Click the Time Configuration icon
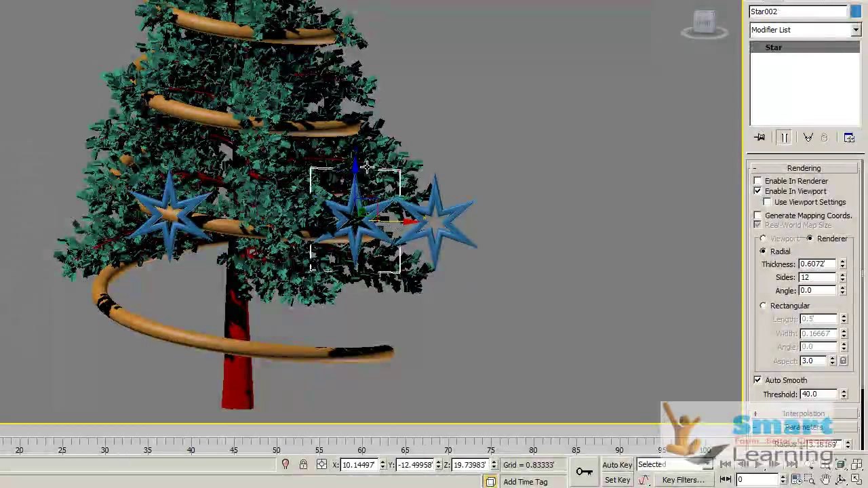Image resolution: width=868 pixels, height=488 pixels. point(797,480)
